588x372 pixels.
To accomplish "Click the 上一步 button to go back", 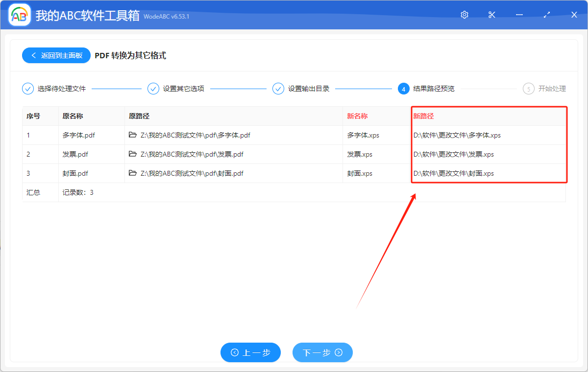I will click(250, 352).
